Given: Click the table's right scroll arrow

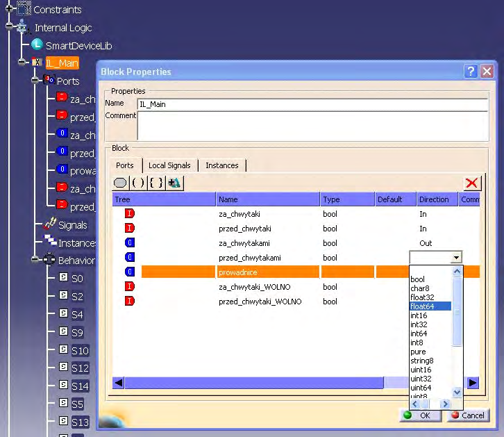Looking at the screenshot, I should tap(473, 383).
